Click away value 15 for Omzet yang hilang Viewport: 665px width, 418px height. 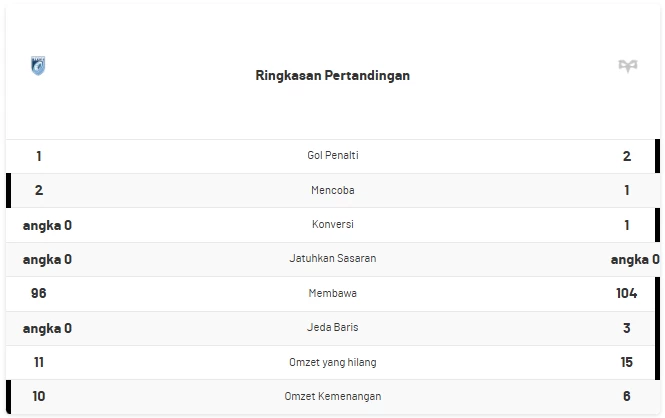[x=627, y=362]
